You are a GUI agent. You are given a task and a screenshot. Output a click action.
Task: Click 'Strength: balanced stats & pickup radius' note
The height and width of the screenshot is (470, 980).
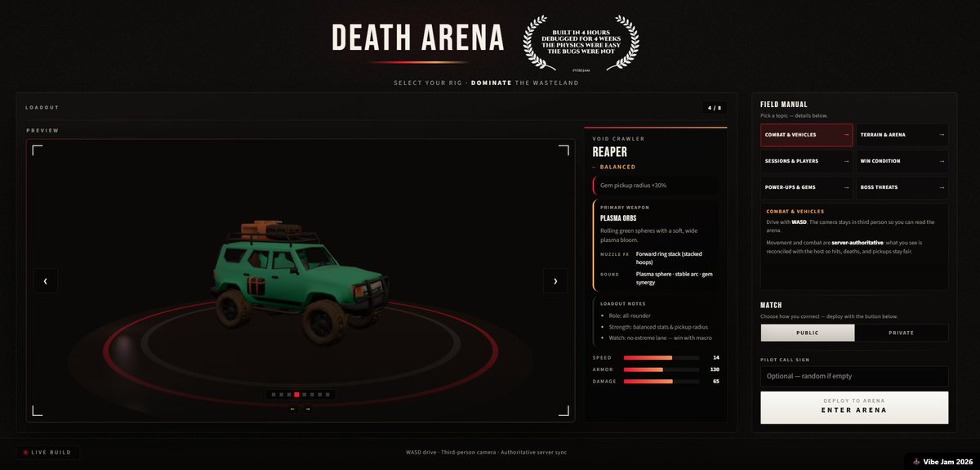point(660,327)
